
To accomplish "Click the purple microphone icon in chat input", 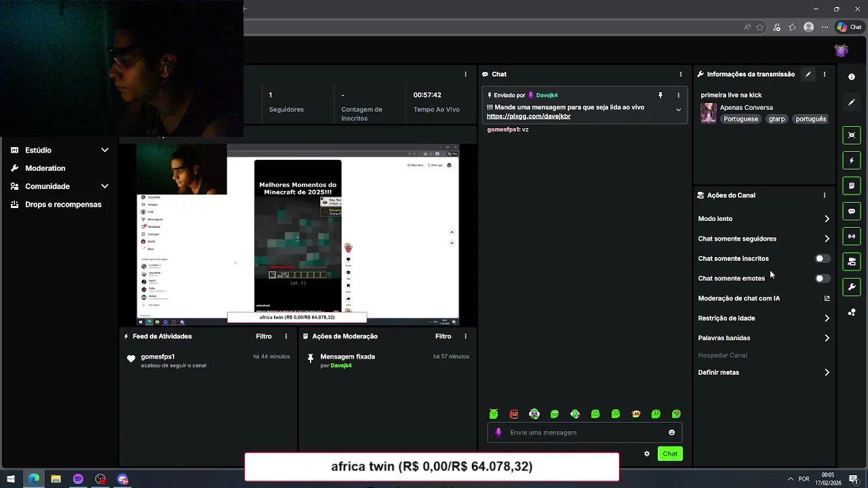I will pos(499,432).
